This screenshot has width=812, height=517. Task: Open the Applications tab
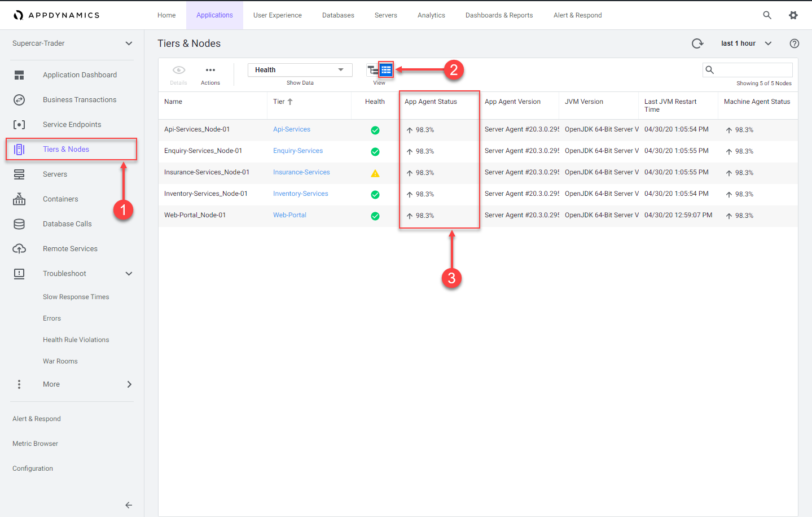click(214, 15)
